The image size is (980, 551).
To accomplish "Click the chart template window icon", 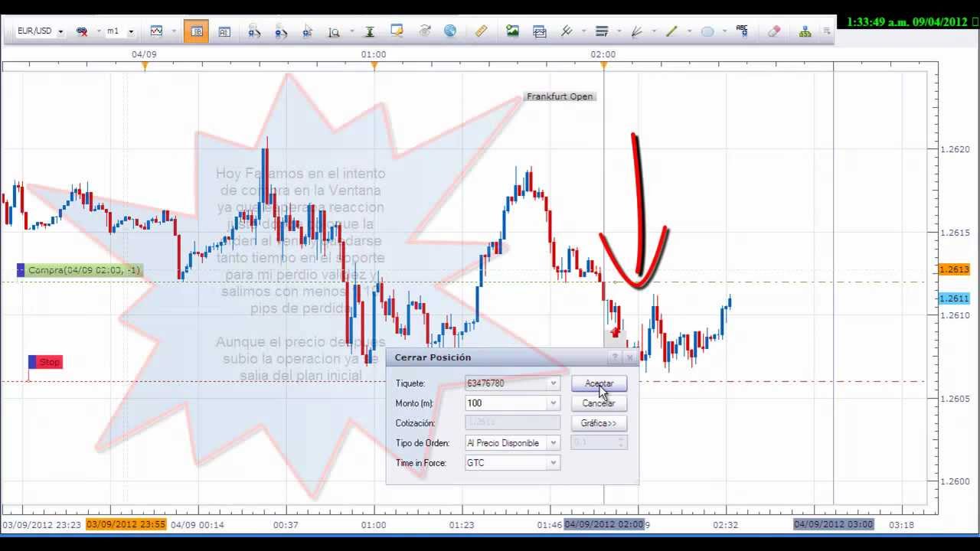I will [x=540, y=31].
